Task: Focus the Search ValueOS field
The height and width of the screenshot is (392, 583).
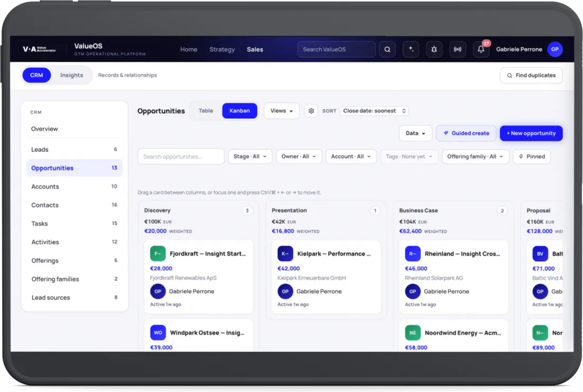Action: click(336, 49)
